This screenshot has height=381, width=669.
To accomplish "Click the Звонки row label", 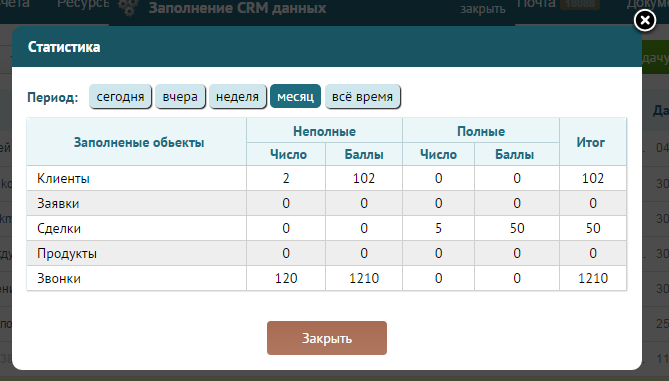I will 59,278.
